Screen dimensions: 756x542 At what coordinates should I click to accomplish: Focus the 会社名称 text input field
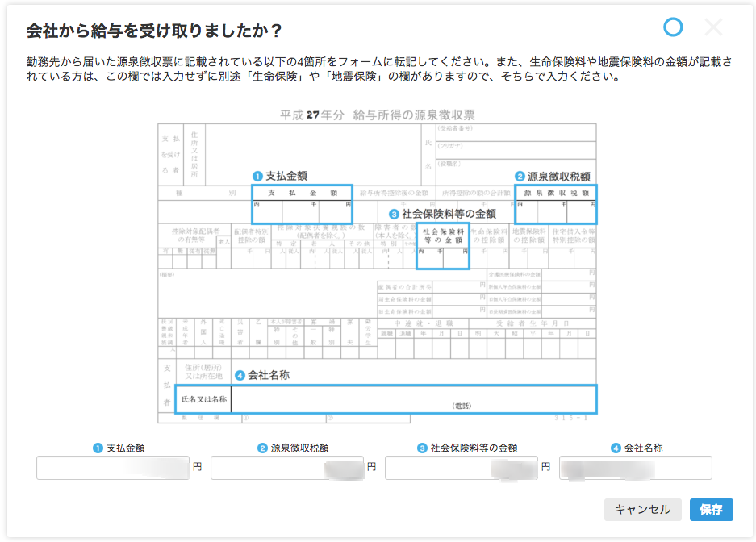coord(635,468)
